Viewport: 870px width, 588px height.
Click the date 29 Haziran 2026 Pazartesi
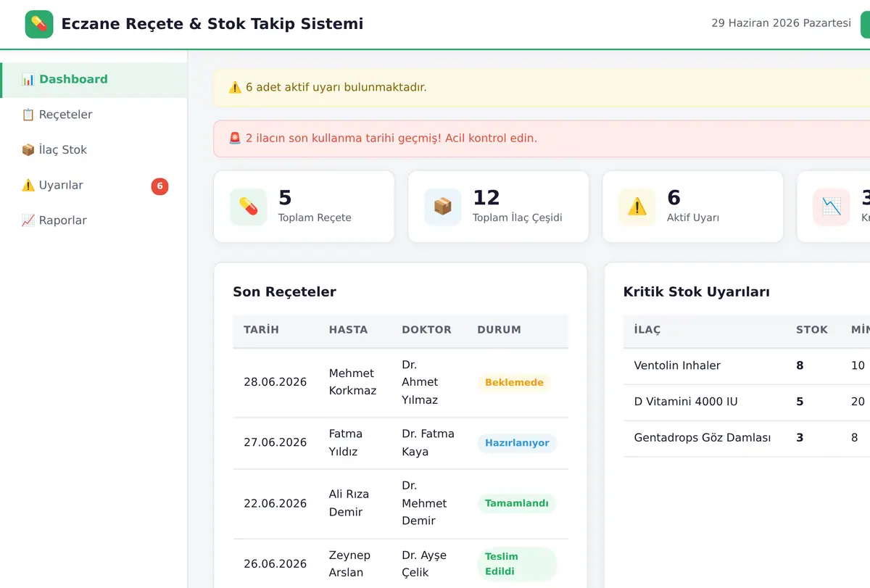click(x=781, y=23)
